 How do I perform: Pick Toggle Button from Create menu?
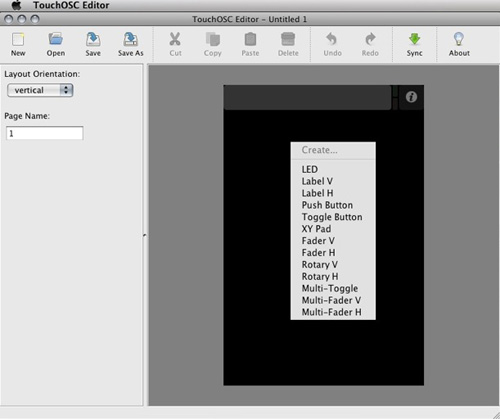[x=333, y=217]
